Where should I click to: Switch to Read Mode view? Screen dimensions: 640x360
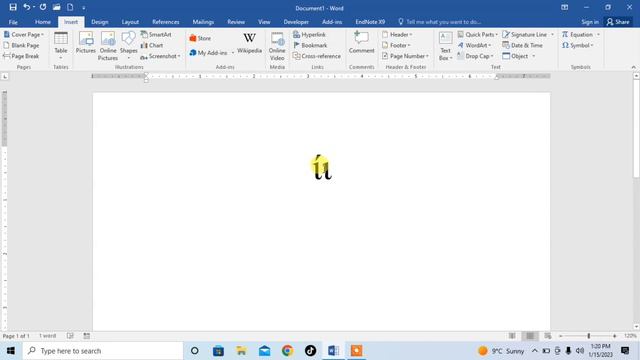coord(512,336)
